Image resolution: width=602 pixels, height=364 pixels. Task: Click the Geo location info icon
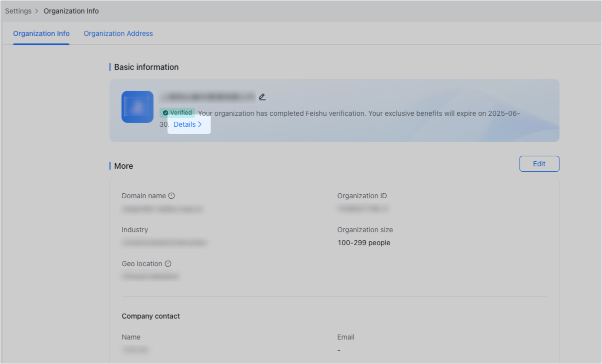point(168,263)
